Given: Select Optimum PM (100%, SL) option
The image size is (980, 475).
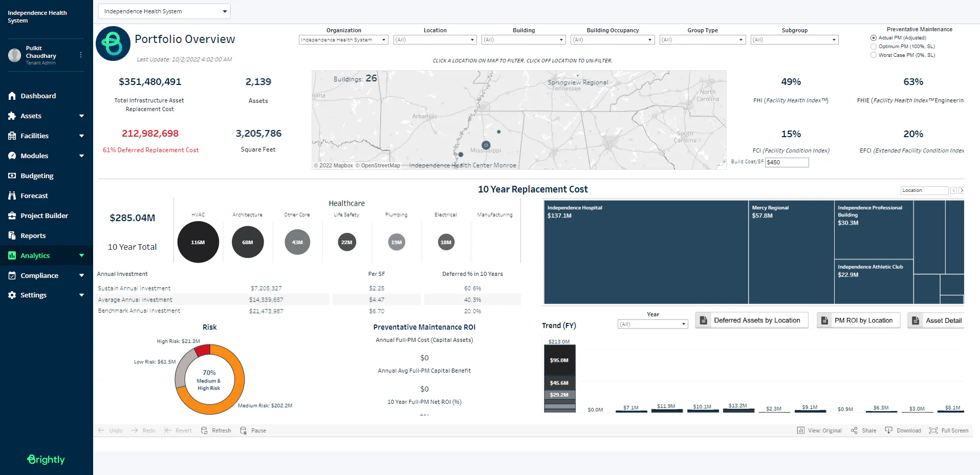Looking at the screenshot, I should (874, 47).
